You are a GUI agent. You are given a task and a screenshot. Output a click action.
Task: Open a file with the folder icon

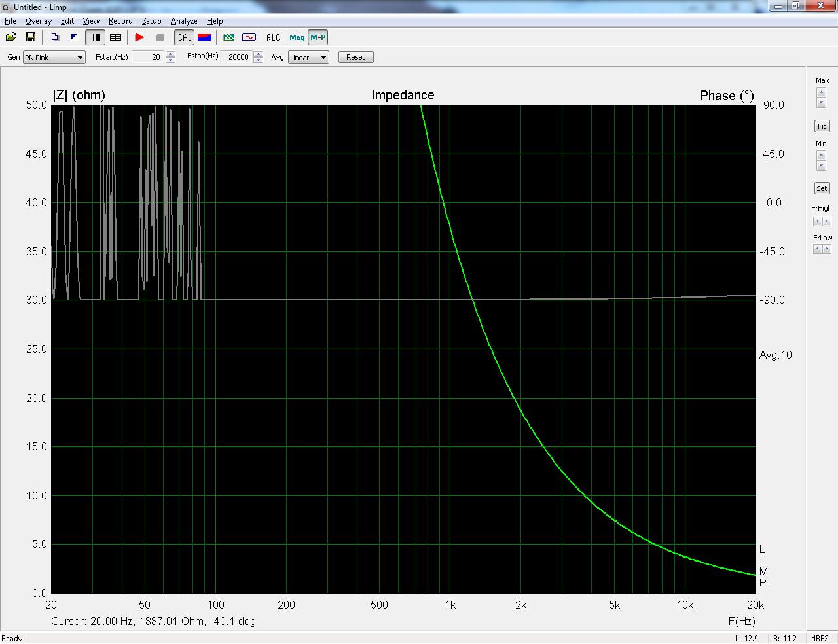pos(11,37)
